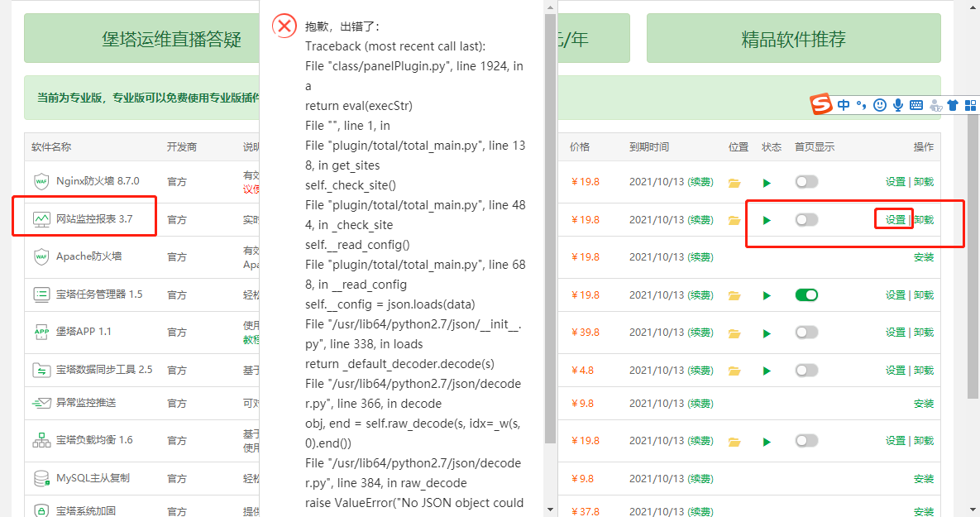The height and width of the screenshot is (517, 980).
Task: Click the Sogou input method S logo
Action: [821, 103]
